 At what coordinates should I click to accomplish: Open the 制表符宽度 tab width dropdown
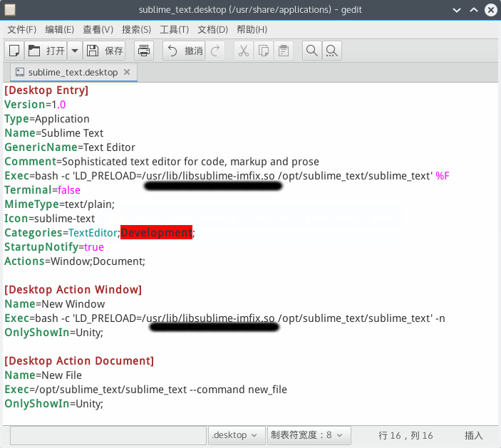[309, 435]
